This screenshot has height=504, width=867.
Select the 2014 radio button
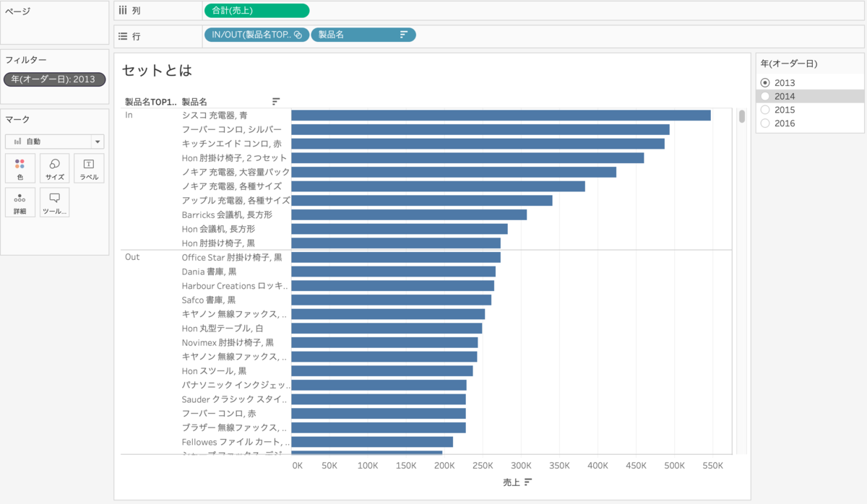764,96
